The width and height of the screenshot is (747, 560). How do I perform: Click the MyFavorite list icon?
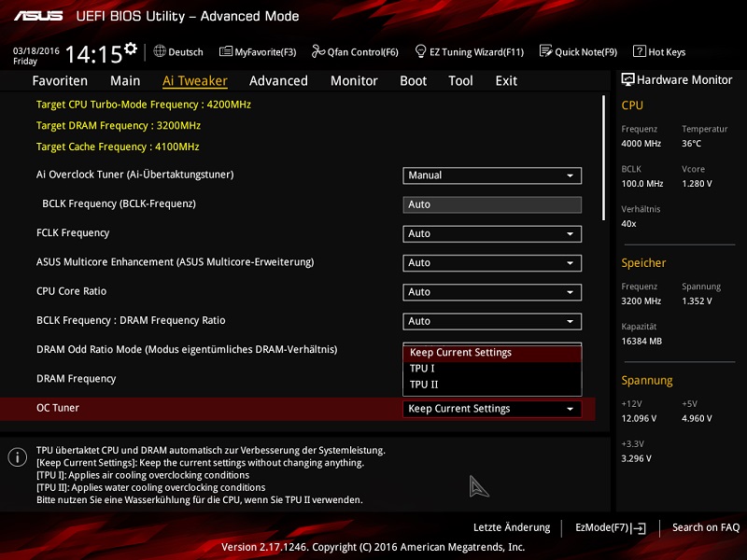(226, 51)
